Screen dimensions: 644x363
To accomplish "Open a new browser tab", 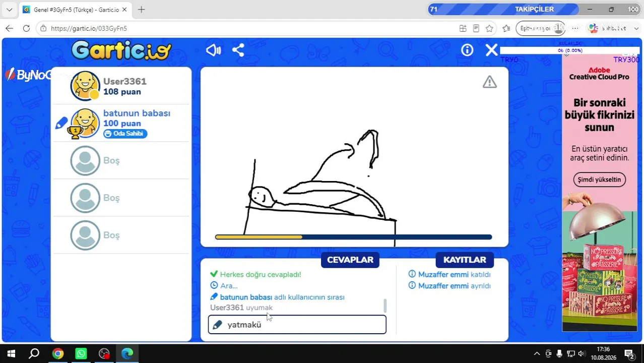I will 142,10.
